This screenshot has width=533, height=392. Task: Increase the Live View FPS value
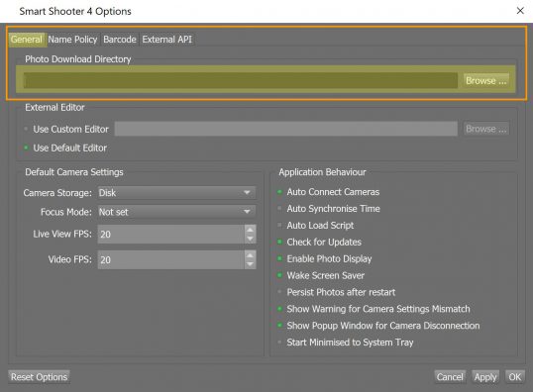[251, 230]
